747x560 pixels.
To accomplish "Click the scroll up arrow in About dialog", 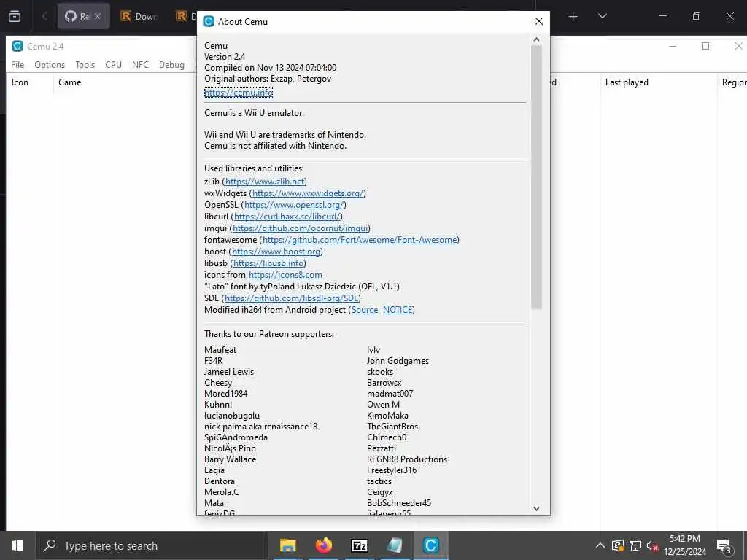I will click(536, 40).
